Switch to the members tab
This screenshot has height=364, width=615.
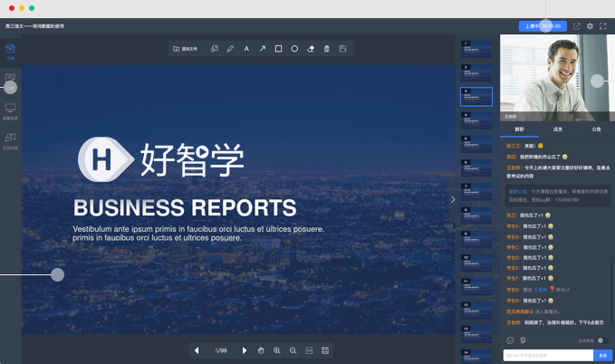(558, 129)
